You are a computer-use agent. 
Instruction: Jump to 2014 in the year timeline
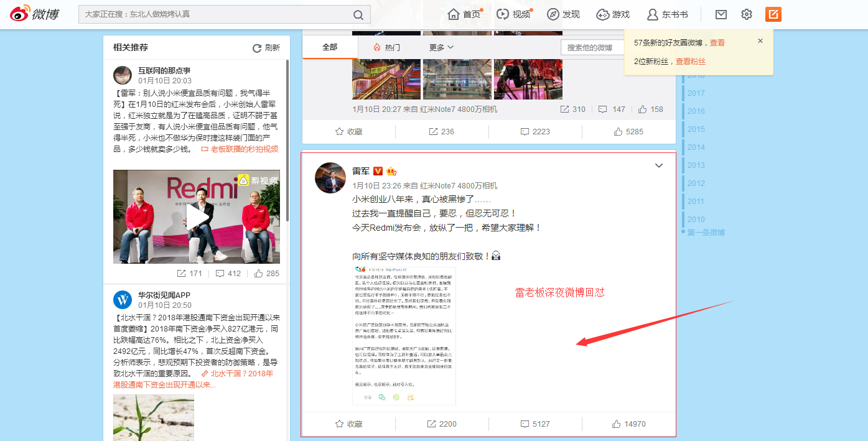696,147
